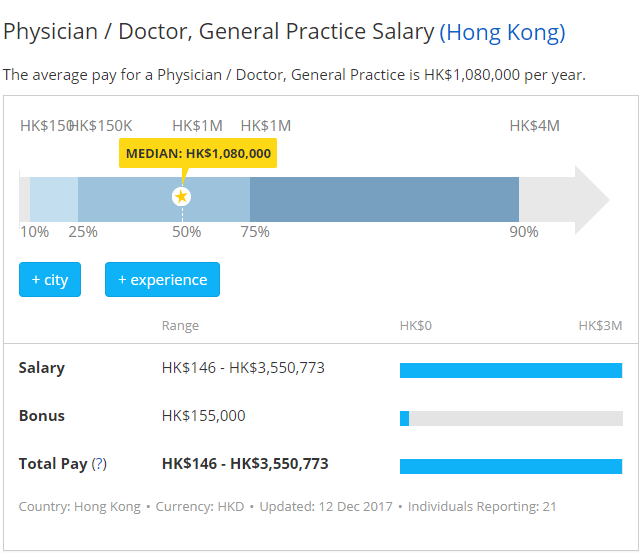Click the Total Pay row label

tap(53, 464)
